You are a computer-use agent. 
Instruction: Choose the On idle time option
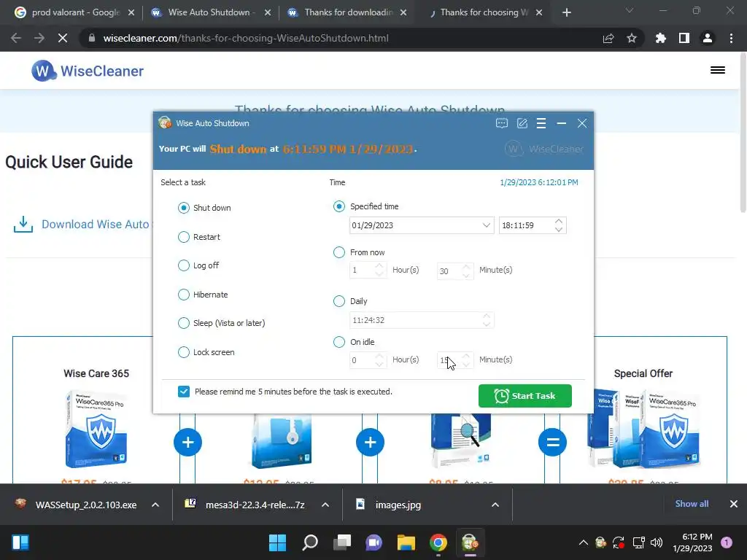tap(338, 342)
